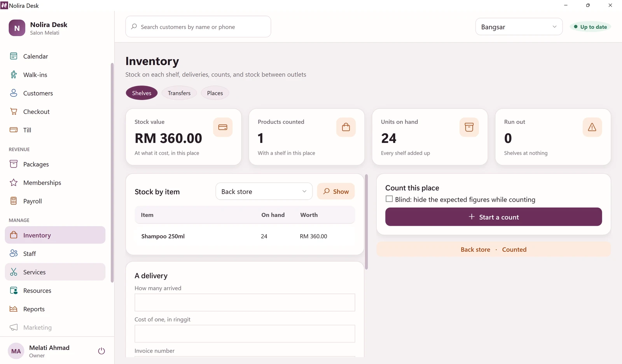622x364 pixels.
Task: Open Memberships star icon
Action: [14, 183]
